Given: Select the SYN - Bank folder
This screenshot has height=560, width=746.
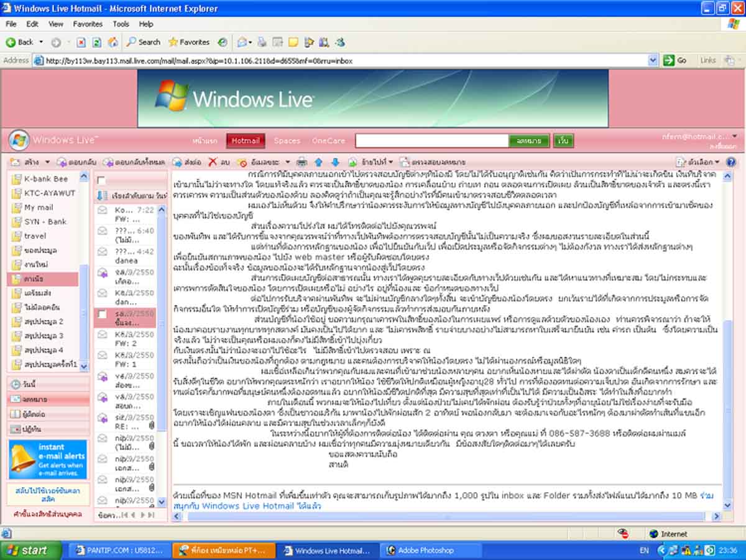Looking at the screenshot, I should coord(45,222).
